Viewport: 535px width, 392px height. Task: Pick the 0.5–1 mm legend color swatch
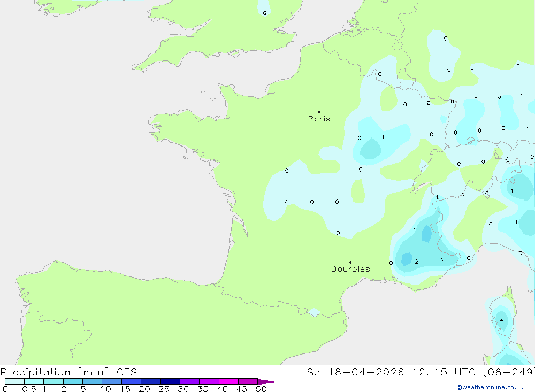pos(34,381)
